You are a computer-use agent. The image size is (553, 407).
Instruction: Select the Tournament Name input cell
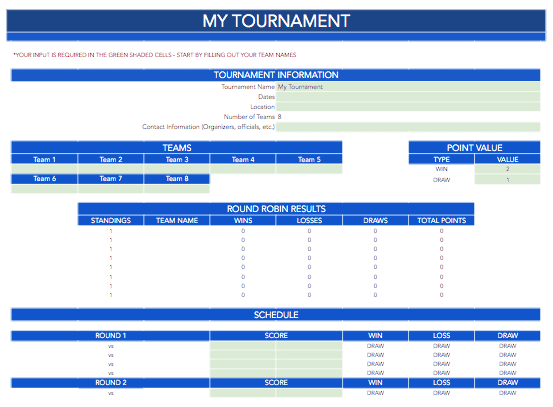click(408, 87)
